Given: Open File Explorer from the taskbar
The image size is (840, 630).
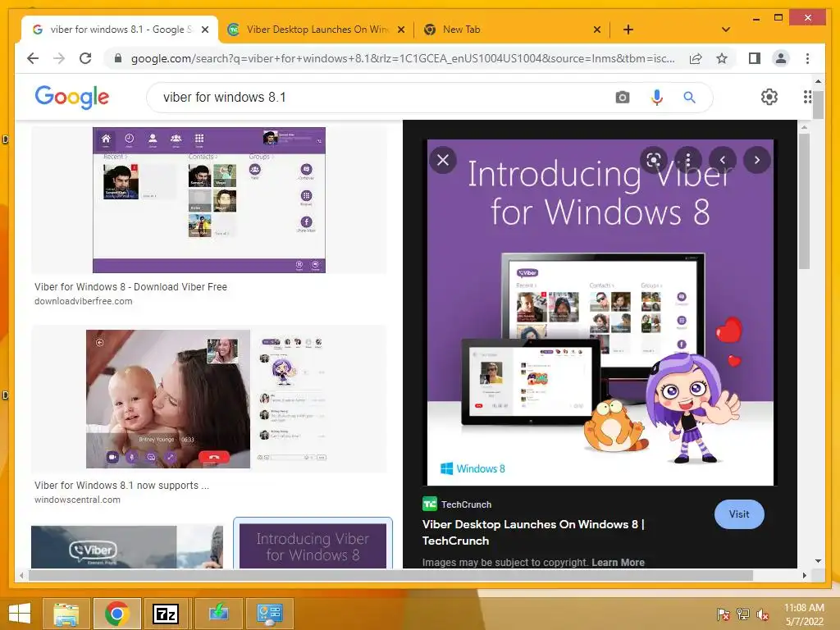Looking at the screenshot, I should [66, 614].
